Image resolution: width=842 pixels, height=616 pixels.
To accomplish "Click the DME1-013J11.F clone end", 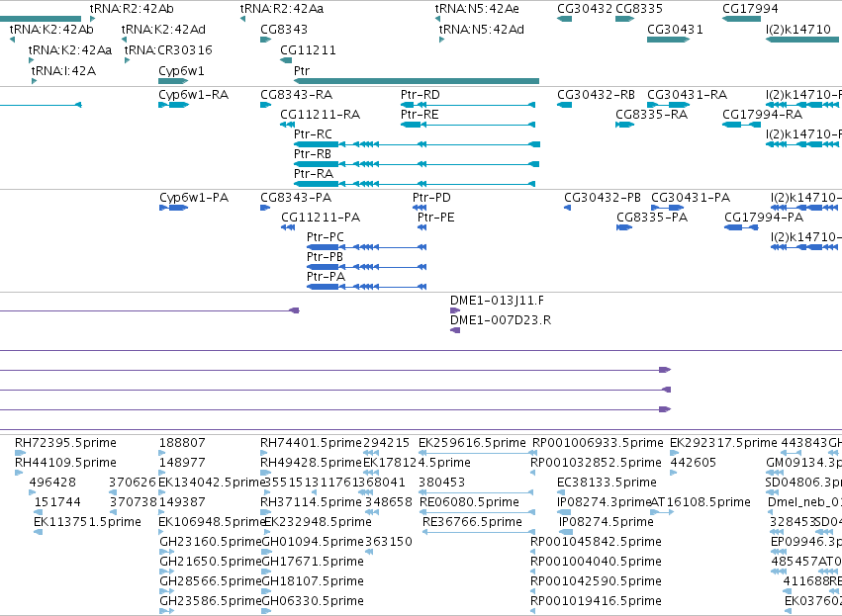I will pos(455,310).
